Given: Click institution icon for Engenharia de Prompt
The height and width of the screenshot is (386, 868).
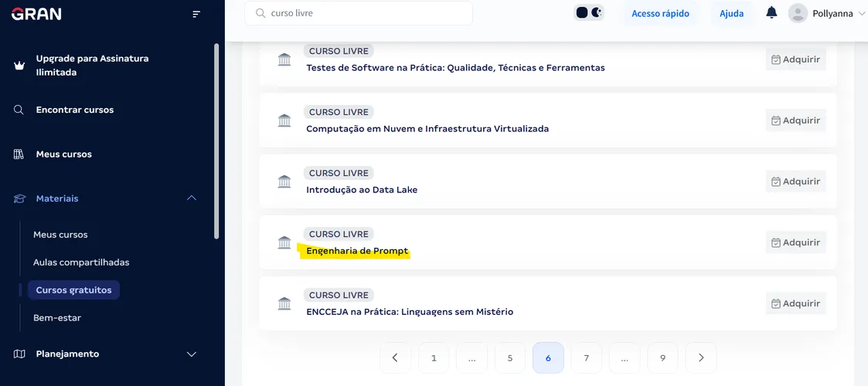Looking at the screenshot, I should coord(284,242).
